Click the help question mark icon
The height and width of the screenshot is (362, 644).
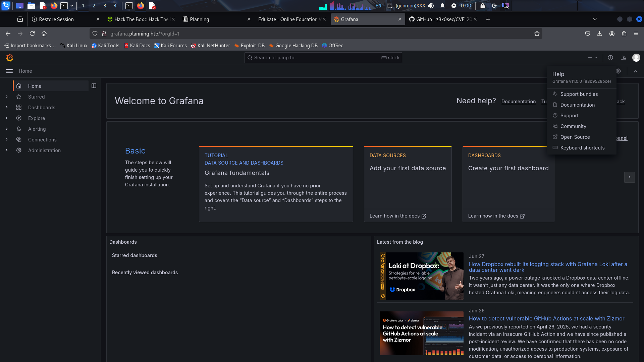pos(610,58)
